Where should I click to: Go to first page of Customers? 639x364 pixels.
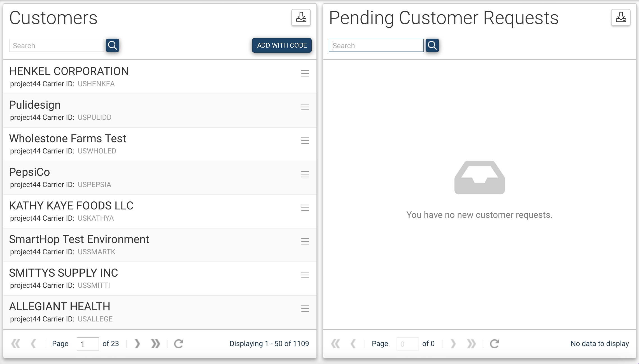(16, 344)
